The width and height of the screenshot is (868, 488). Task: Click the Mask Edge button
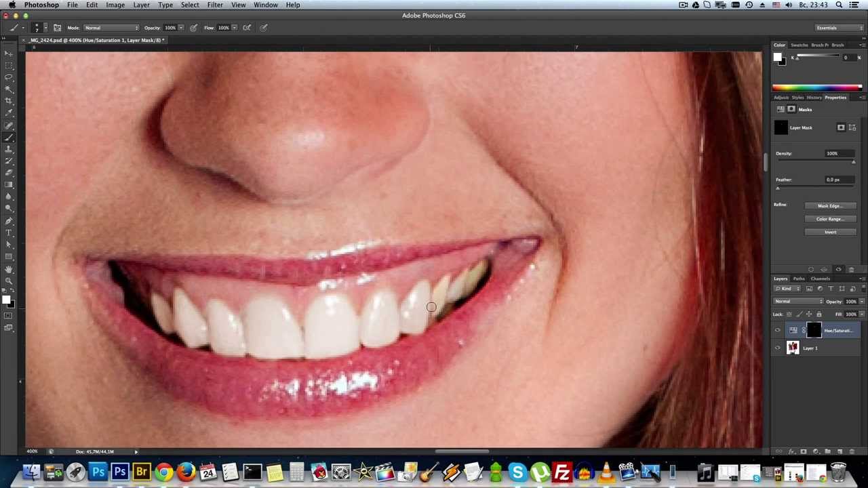pyautogui.click(x=830, y=206)
